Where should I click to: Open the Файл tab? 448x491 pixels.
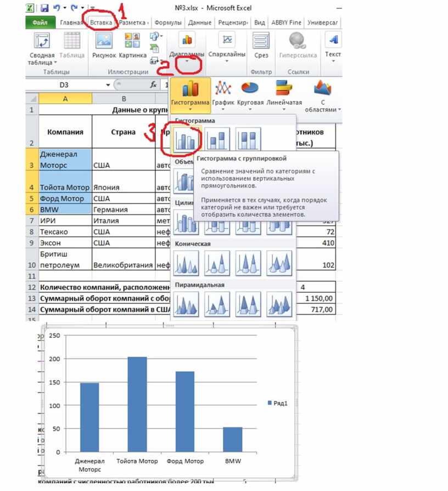point(40,22)
